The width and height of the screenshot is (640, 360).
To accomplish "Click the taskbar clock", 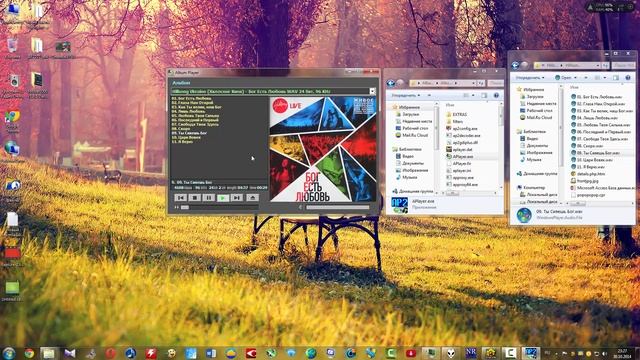I will [x=622, y=353].
